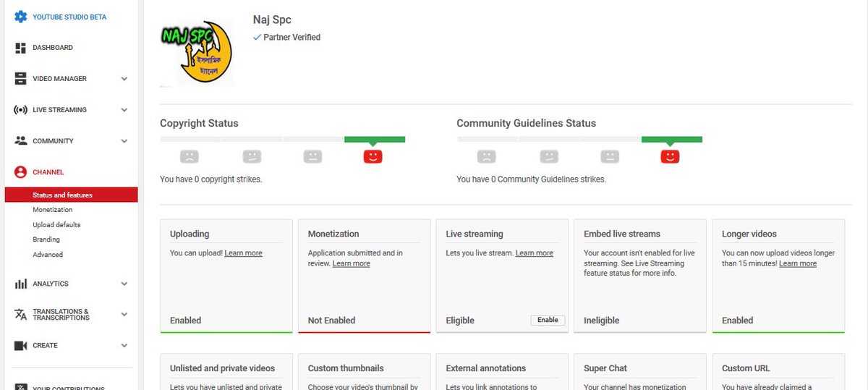Click Learn more in Live streaming card
This screenshot has height=390, width=868.
[534, 253]
